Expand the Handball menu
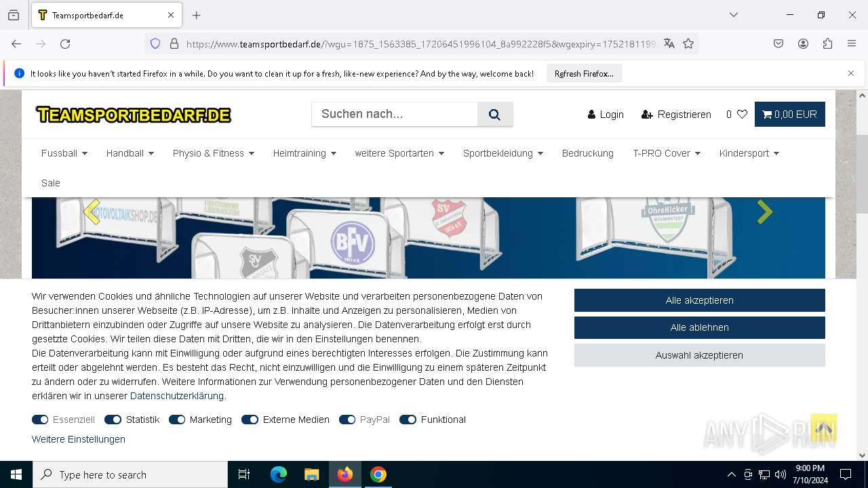Viewport: 868px width, 488px height. click(x=130, y=153)
